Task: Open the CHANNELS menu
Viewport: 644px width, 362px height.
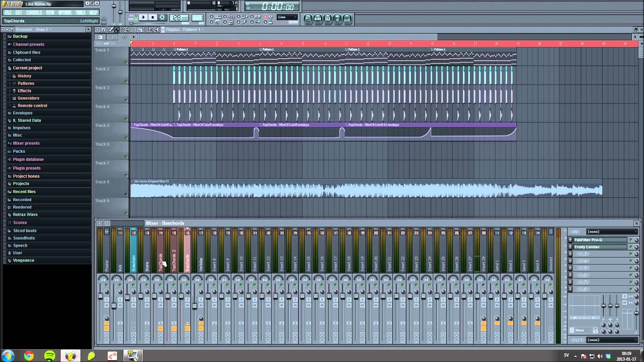Action: 34,13
